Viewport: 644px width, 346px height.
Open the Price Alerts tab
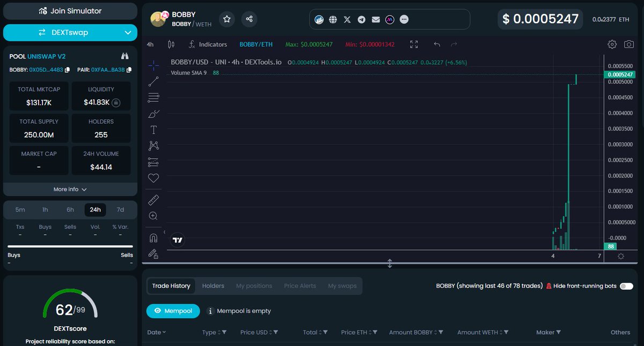point(300,286)
